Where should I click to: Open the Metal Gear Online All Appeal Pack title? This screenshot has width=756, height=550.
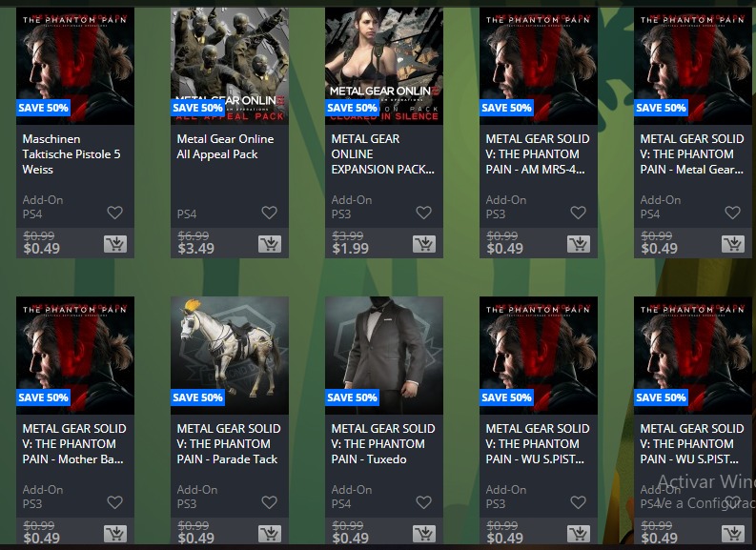coord(225,147)
